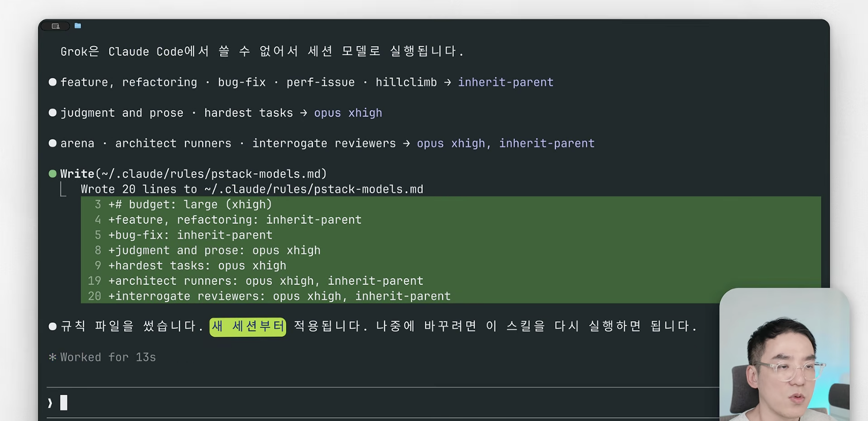Select diff line "+feature, refactoring: inherit-parent"
This screenshot has width=868, height=421.
coord(451,220)
